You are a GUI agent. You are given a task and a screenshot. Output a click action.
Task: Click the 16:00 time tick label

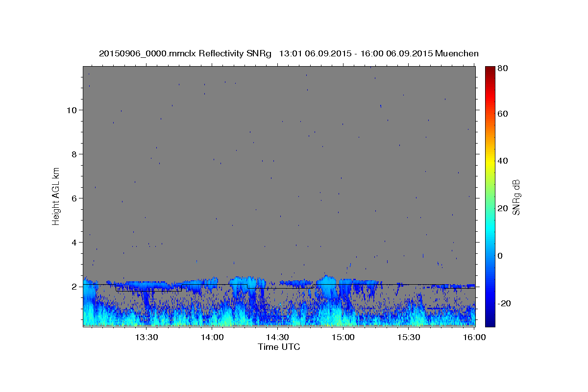click(x=473, y=338)
